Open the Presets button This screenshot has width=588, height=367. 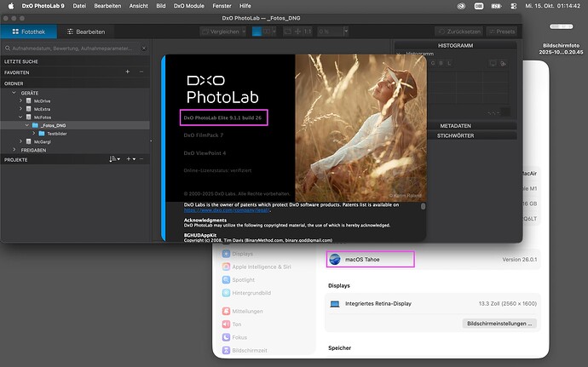tap(503, 32)
